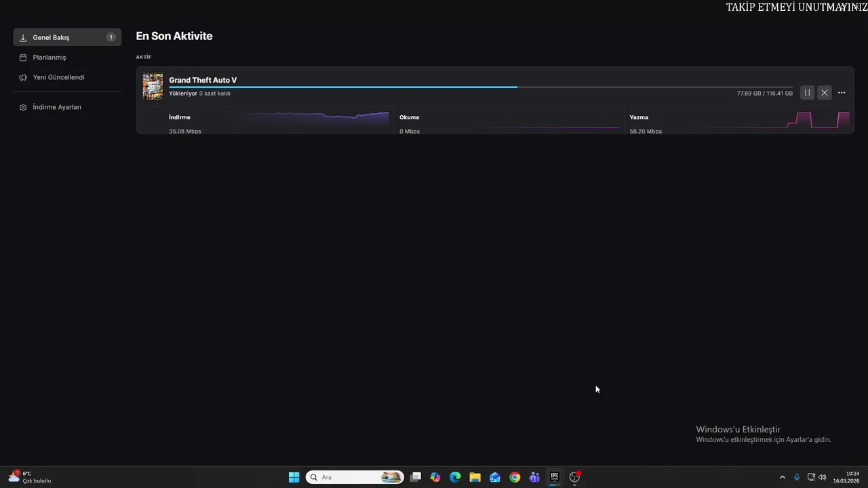The image size is (868, 488).
Task: Click the gear icon beside İndirme Ayarları
Action: coord(23,107)
